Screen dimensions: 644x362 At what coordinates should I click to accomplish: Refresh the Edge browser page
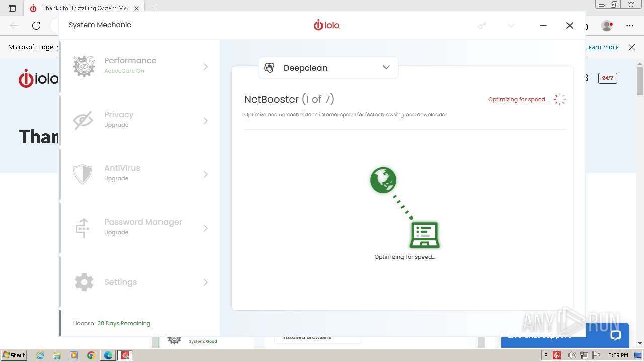[36, 25]
